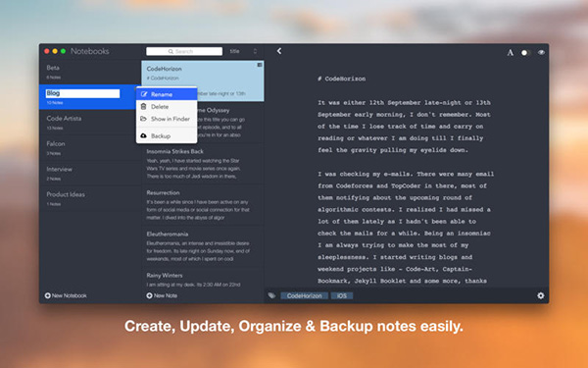Open settings gear at bottom right
Screen dimensions: 588x368
point(540,295)
